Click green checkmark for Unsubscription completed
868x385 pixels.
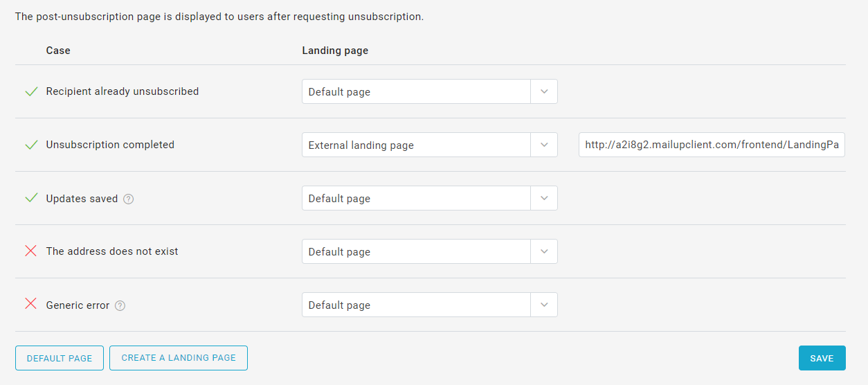pos(31,145)
